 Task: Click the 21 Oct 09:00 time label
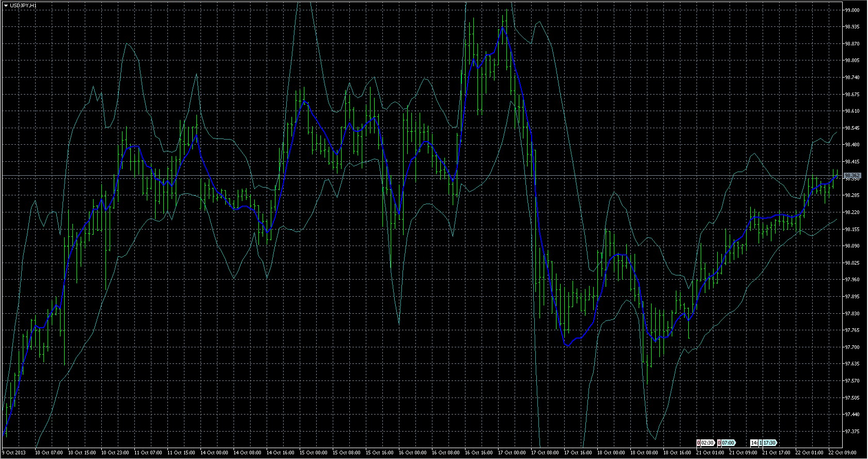pos(743,453)
